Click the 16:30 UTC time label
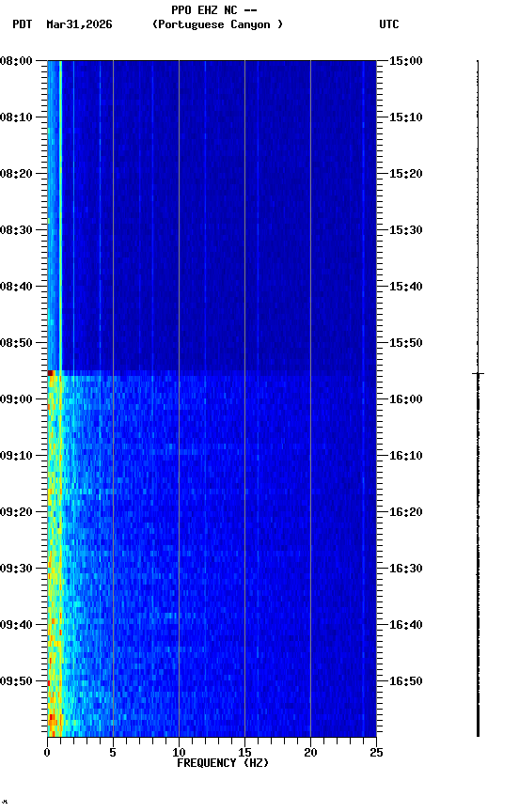The height and width of the screenshot is (812, 519). coord(406,570)
